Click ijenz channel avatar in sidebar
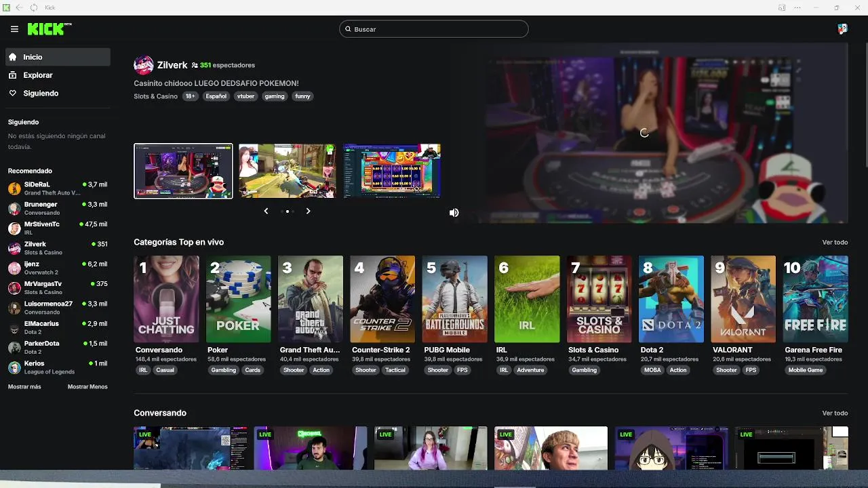The width and height of the screenshot is (868, 488). (x=14, y=268)
